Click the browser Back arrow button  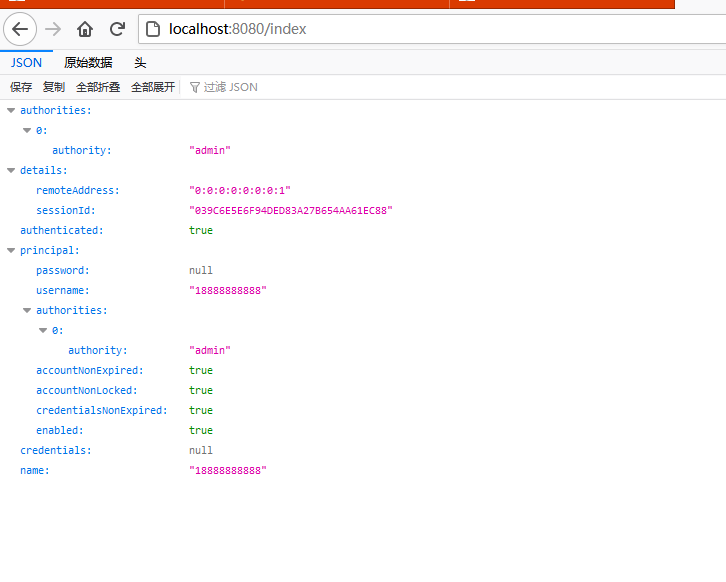tap(20, 29)
